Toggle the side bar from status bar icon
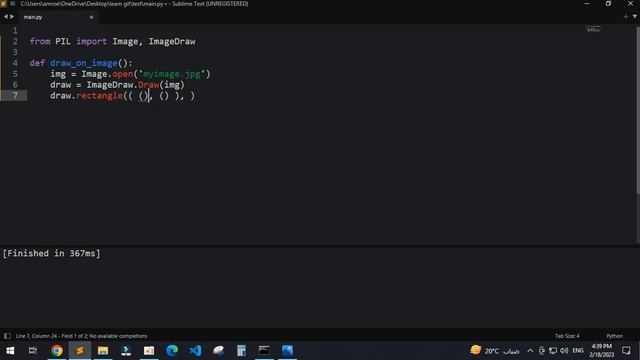Viewport: 640px width, 360px height. 7,336
